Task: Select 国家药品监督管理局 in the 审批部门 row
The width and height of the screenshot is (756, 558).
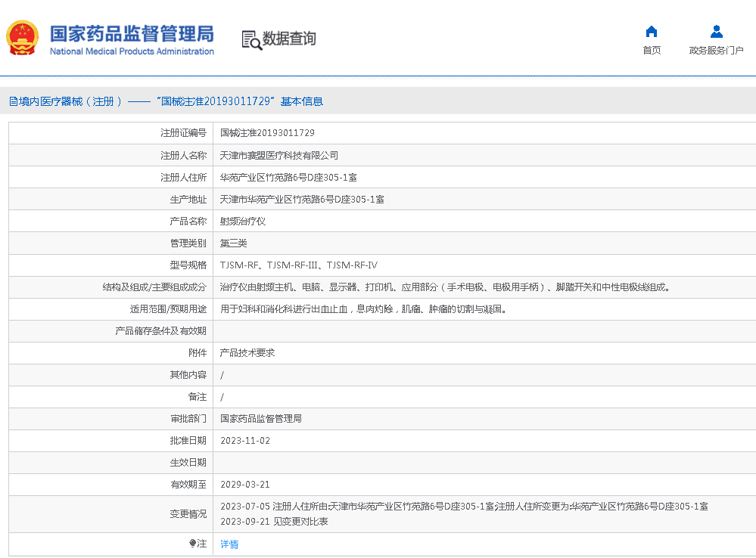Action: (261, 419)
